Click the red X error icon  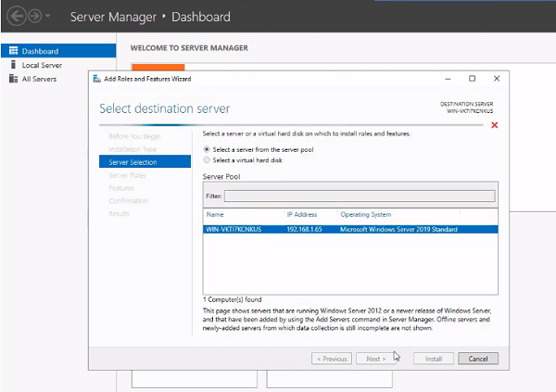(x=495, y=125)
